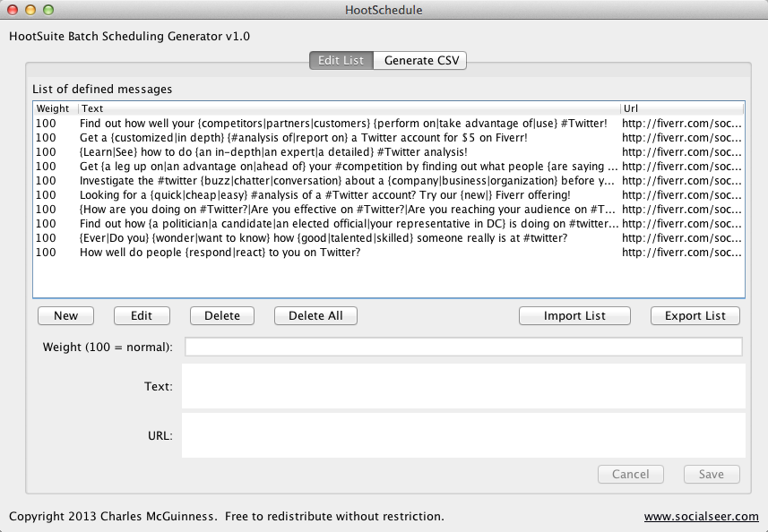Click the Weight column header
Screen dimensions: 768x532
[x=56, y=108]
